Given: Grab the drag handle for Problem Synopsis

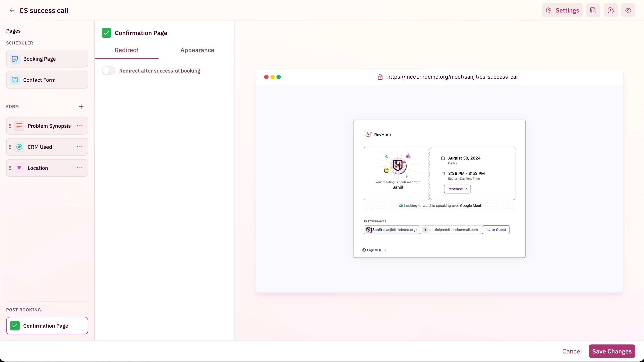Looking at the screenshot, I should (x=10, y=126).
